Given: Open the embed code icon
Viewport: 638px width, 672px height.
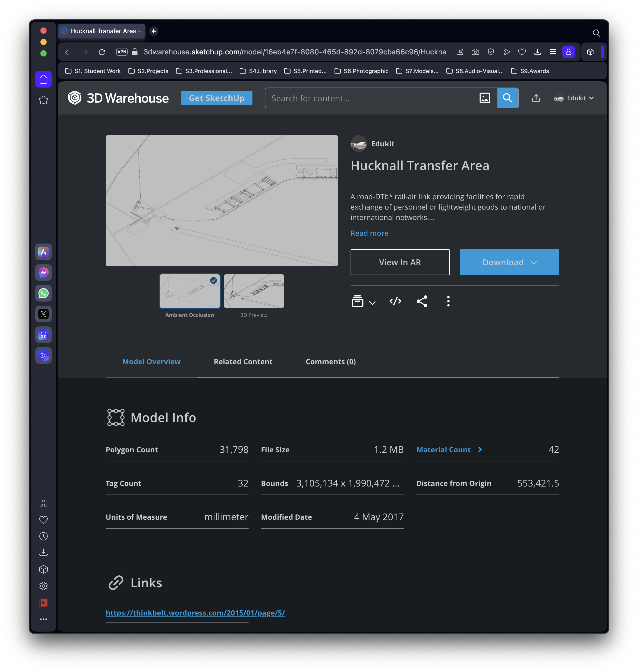Looking at the screenshot, I should tap(395, 301).
